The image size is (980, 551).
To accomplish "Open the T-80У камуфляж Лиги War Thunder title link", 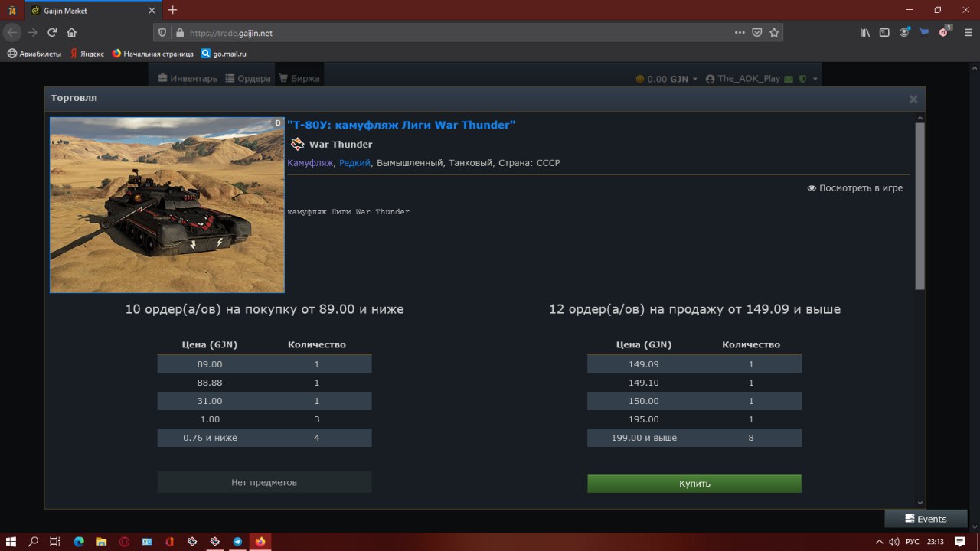I will [401, 125].
